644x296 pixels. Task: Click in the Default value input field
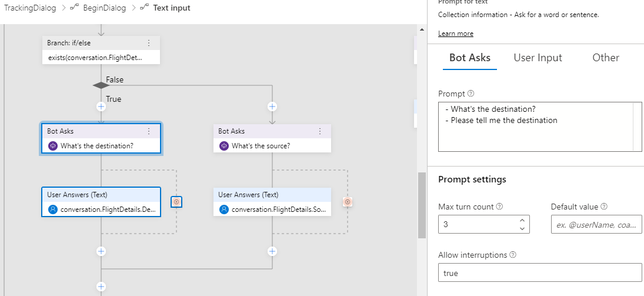(596, 224)
